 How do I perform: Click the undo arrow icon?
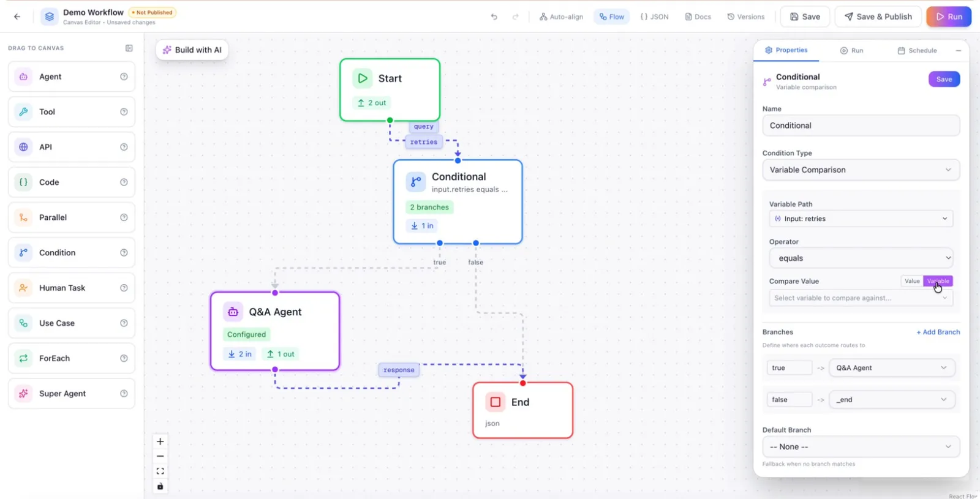(x=494, y=17)
